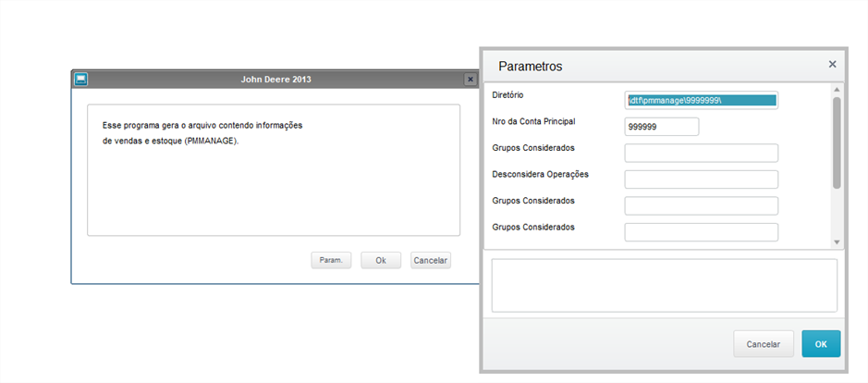868x383 pixels.
Task: Click the Parametros vertical scrollbar thumb
Action: tap(837, 142)
